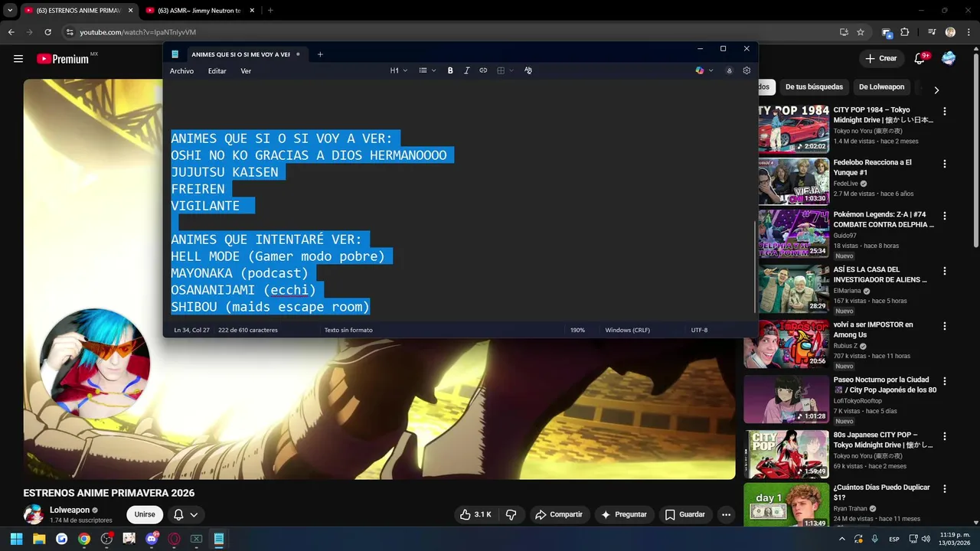Click the Guardar button

click(684, 514)
